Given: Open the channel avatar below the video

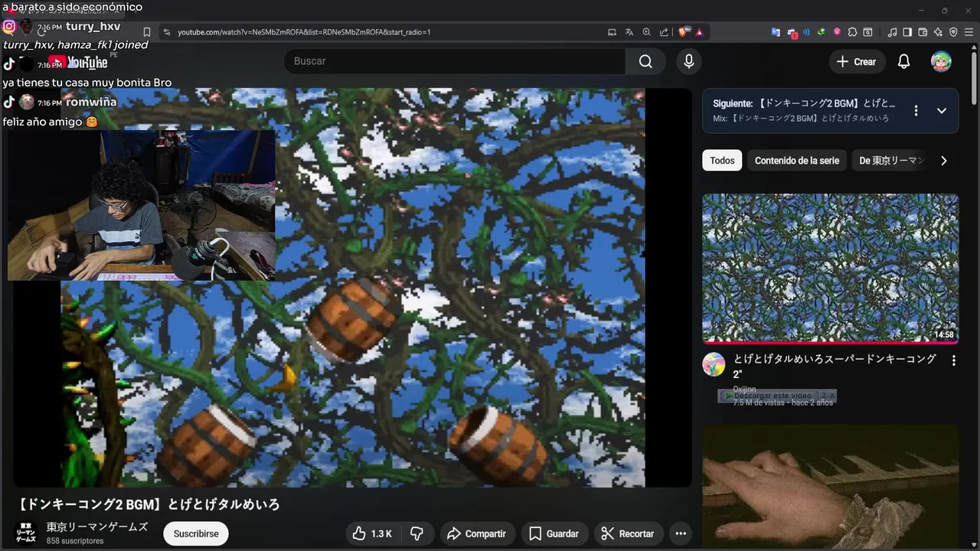Looking at the screenshot, I should 26,533.
